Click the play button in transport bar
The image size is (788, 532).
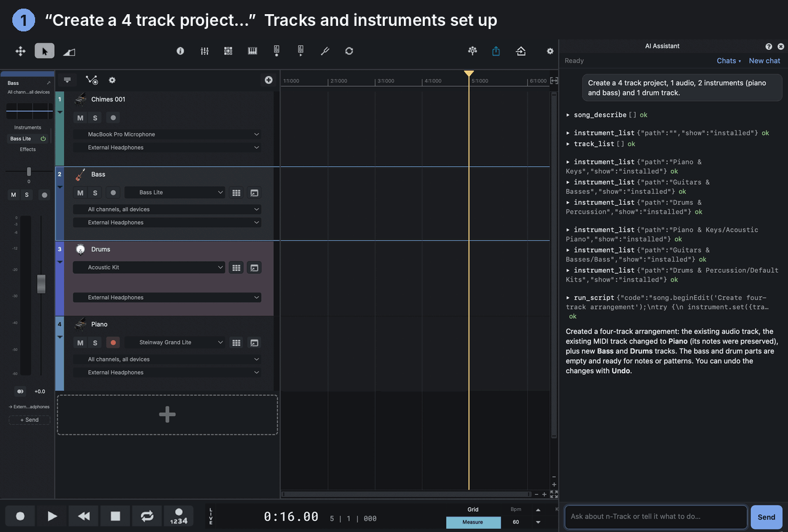52,516
